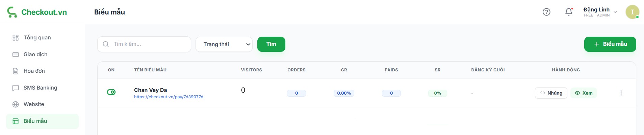Open the three-dot row actions menu

pyautogui.click(x=621, y=93)
